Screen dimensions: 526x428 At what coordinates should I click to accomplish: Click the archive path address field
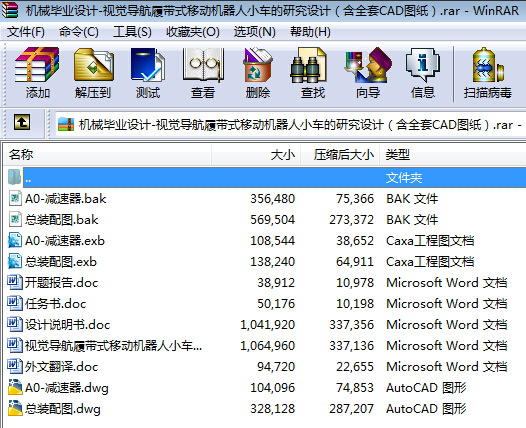pyautogui.click(x=291, y=125)
